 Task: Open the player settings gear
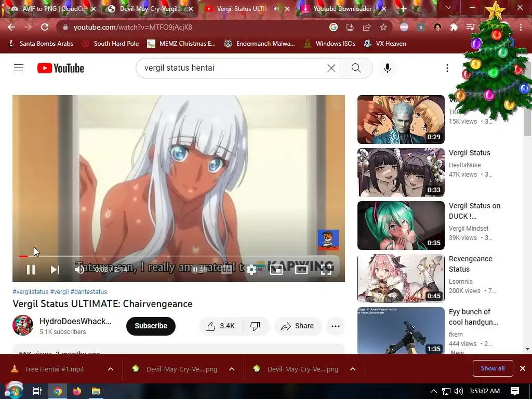tap(251, 270)
